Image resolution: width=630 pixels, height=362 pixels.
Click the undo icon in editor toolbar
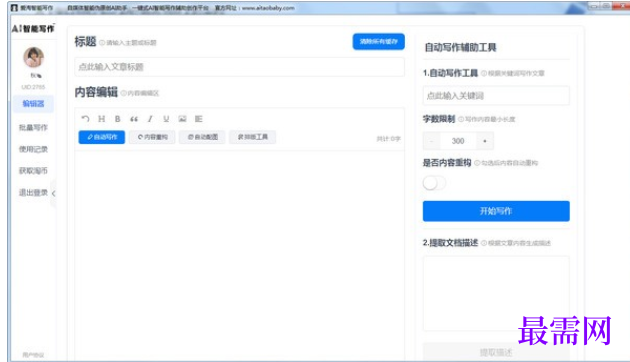(85, 119)
